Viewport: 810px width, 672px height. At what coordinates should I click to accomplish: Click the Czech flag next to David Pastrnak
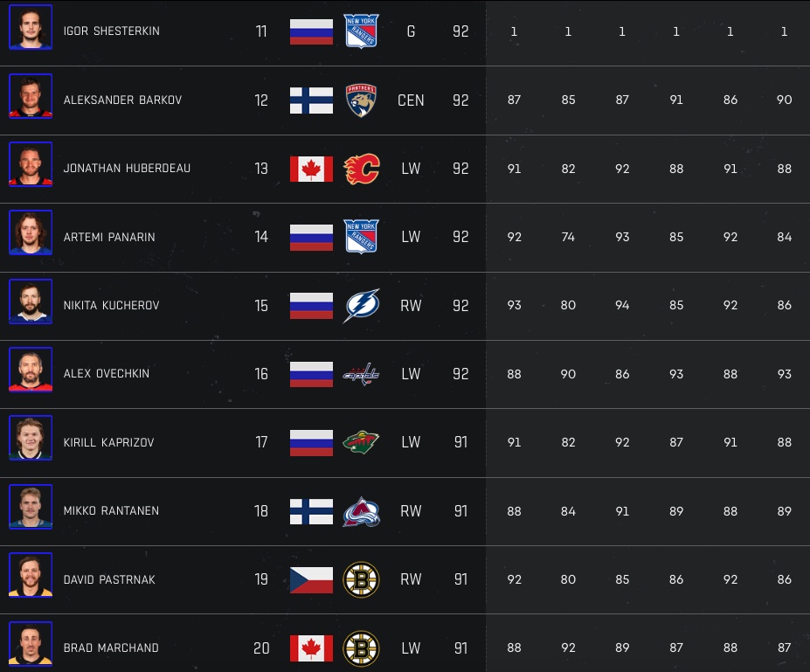pyautogui.click(x=311, y=579)
